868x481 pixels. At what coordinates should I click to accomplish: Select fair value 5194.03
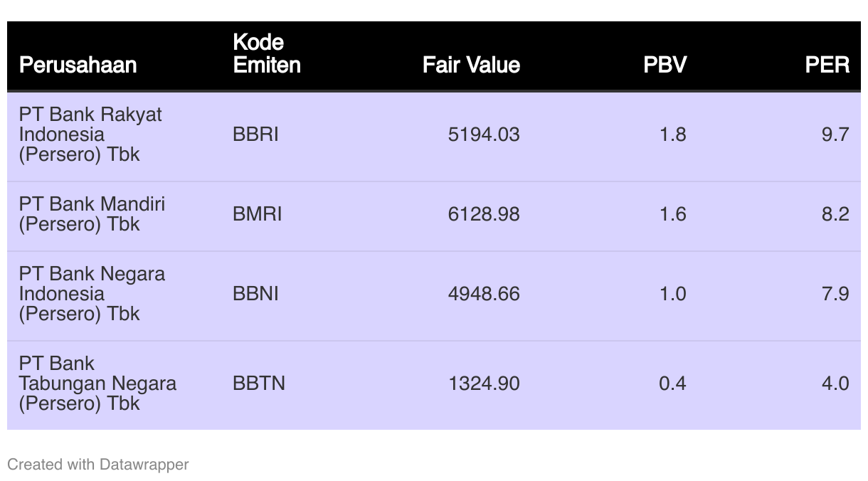coord(484,134)
